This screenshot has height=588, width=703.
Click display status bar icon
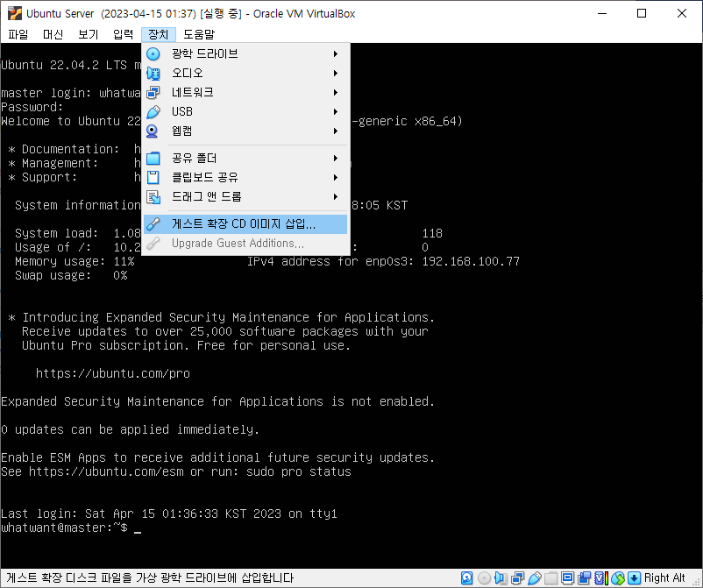(568, 578)
